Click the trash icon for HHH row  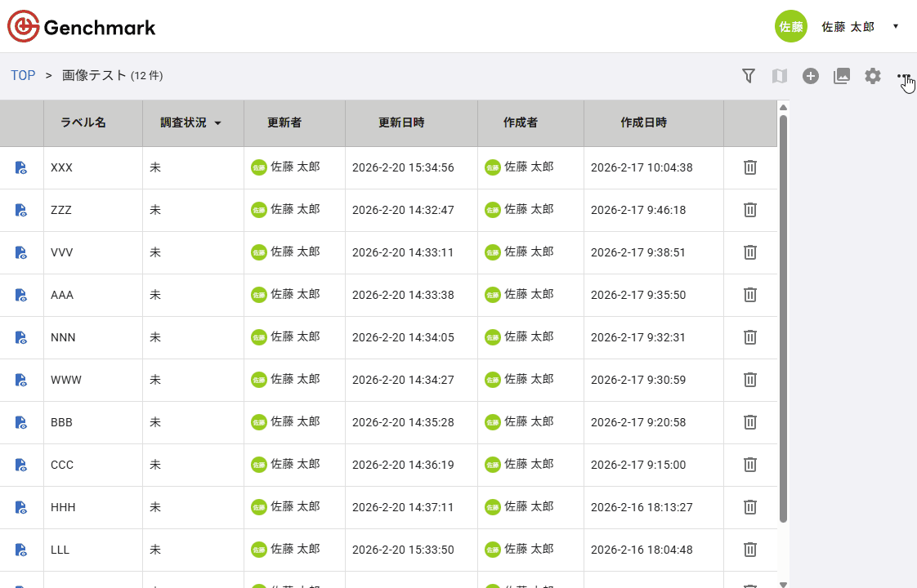point(749,507)
